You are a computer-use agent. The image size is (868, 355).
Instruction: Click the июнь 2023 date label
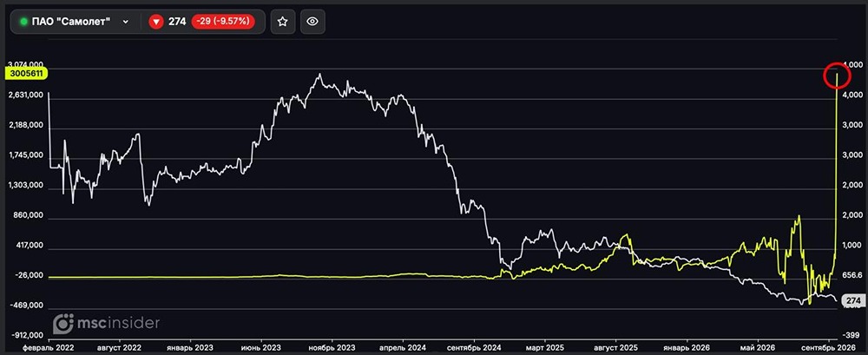pyautogui.click(x=261, y=350)
